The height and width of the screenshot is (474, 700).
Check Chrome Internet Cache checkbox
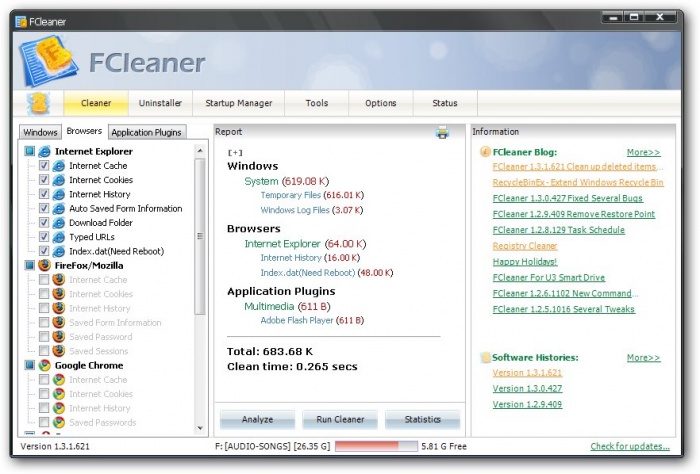[x=44, y=379]
